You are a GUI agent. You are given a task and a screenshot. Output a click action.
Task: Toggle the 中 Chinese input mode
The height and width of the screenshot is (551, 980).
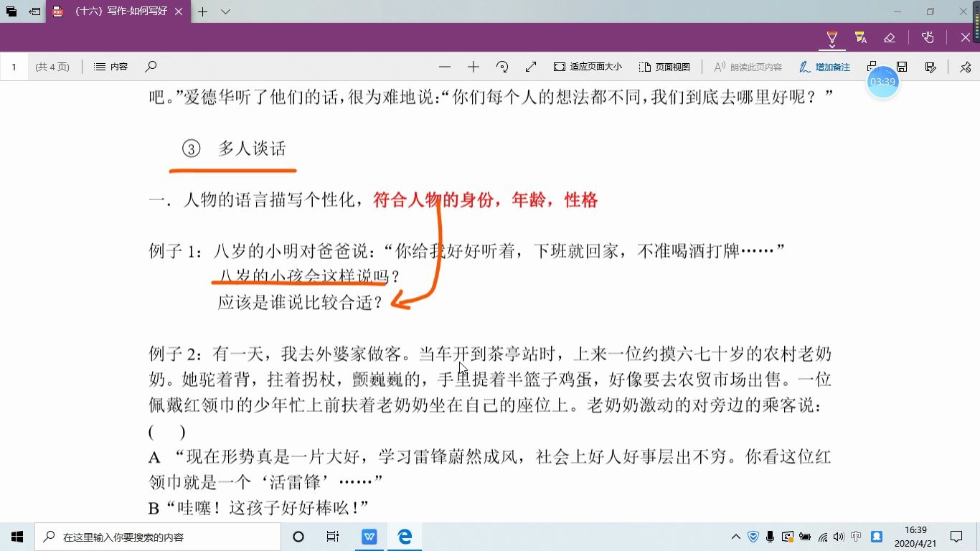pyautogui.click(x=856, y=537)
